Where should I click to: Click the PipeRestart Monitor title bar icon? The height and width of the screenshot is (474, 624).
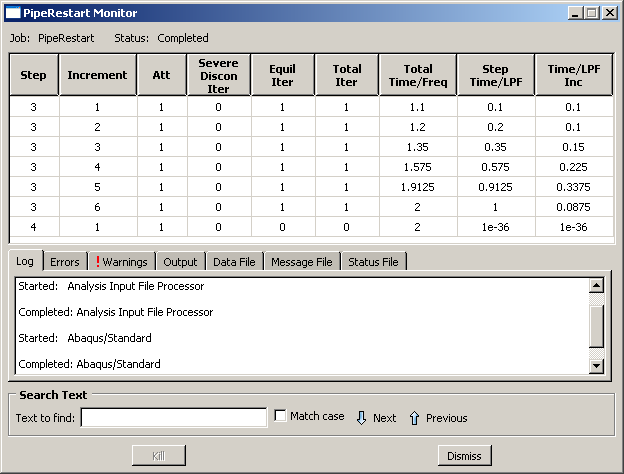point(13,13)
